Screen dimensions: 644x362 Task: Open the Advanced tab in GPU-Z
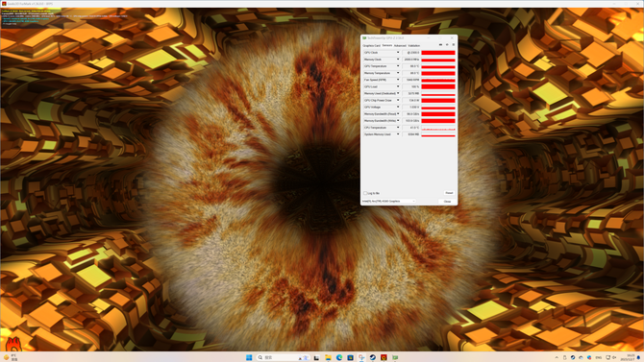coord(400,45)
